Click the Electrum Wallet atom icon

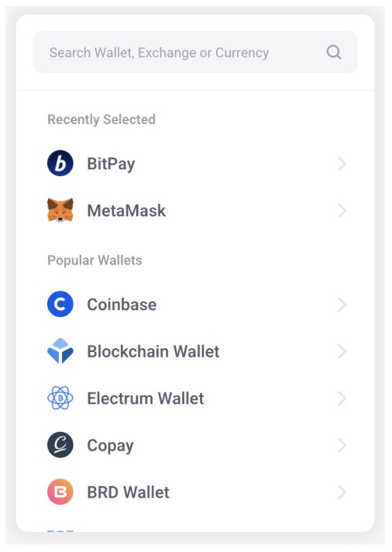tap(60, 398)
